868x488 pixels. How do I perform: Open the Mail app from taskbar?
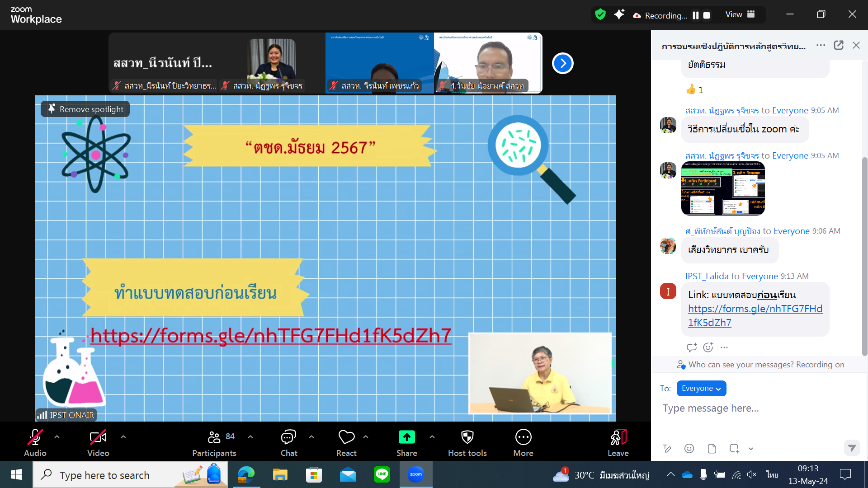[x=348, y=474]
